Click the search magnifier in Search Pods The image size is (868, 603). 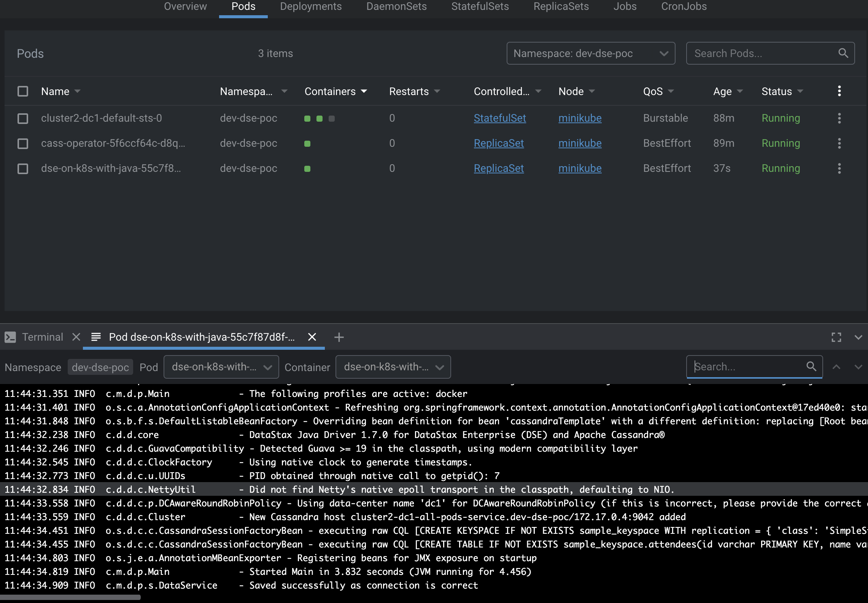tap(843, 53)
